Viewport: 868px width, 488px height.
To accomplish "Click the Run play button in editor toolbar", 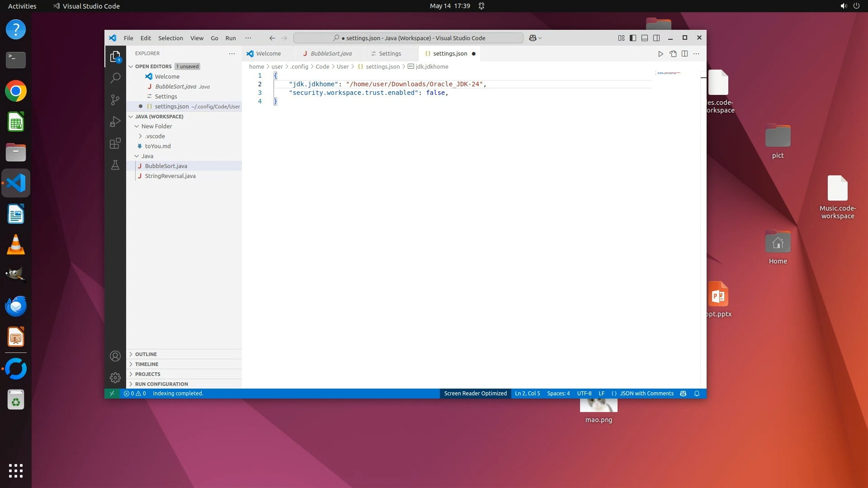I will (660, 54).
